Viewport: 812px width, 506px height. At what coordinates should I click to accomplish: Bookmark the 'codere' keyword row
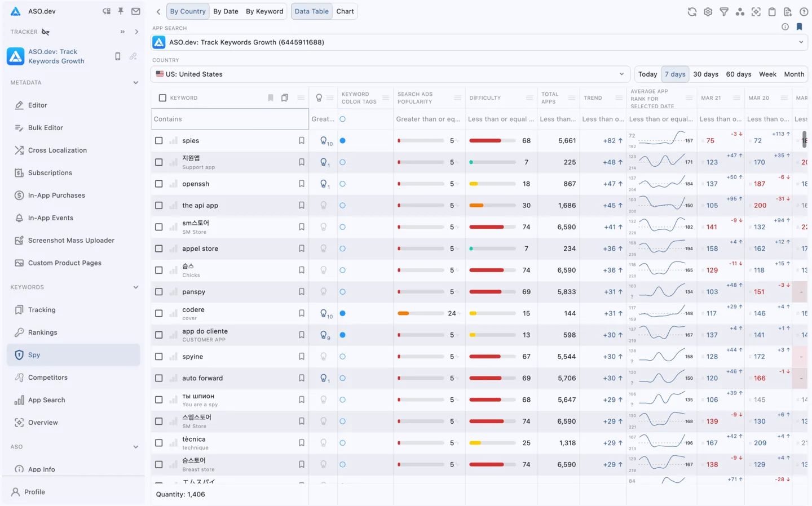(301, 313)
